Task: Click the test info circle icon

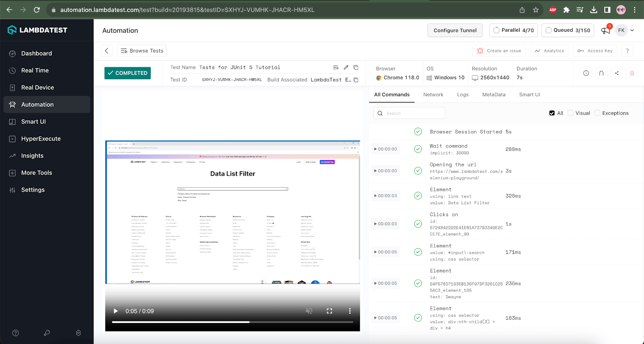Action: click(586, 73)
